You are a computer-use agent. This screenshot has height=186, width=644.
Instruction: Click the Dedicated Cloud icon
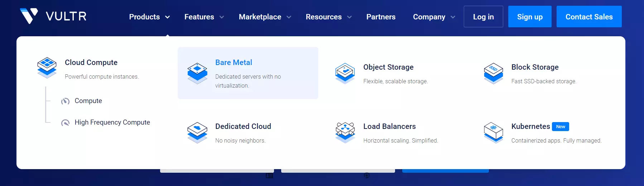click(x=197, y=132)
